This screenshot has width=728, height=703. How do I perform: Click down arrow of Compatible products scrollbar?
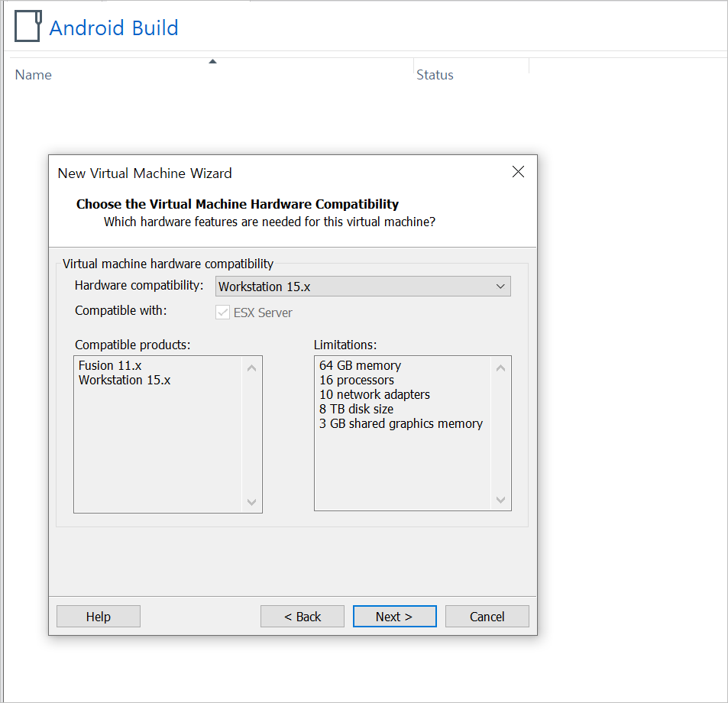click(x=251, y=502)
